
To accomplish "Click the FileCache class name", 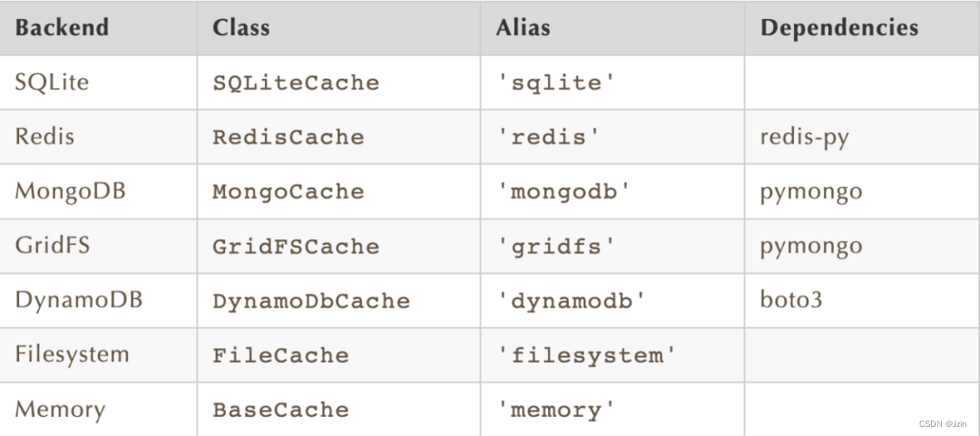I will (280, 354).
